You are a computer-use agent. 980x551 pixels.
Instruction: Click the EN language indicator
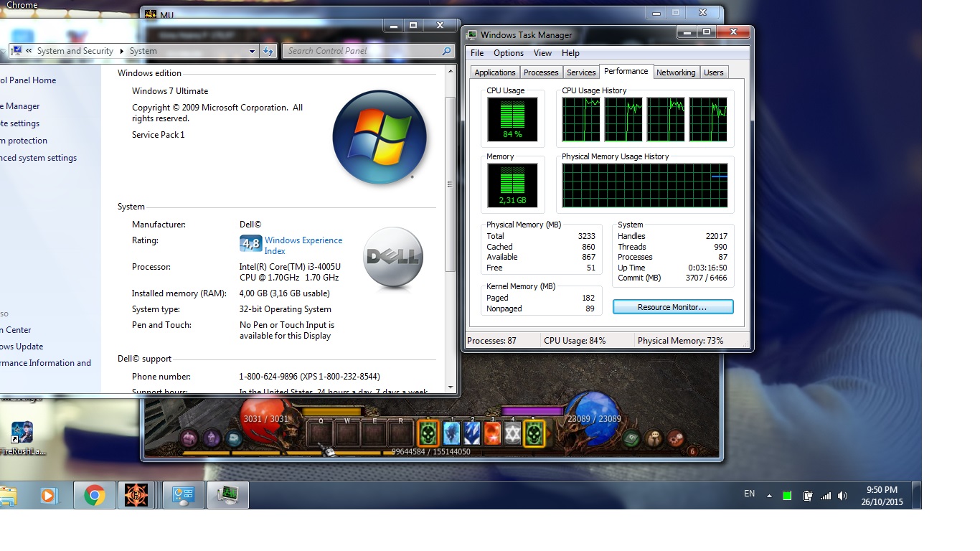[749, 494]
